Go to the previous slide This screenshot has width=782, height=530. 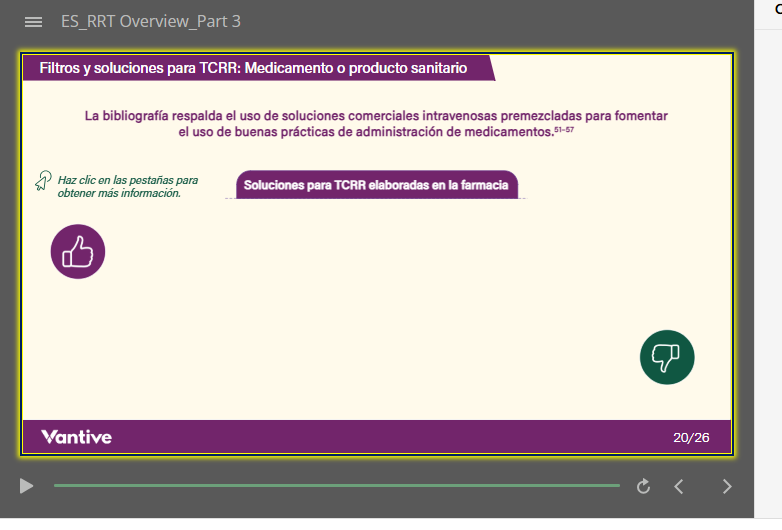click(x=678, y=486)
